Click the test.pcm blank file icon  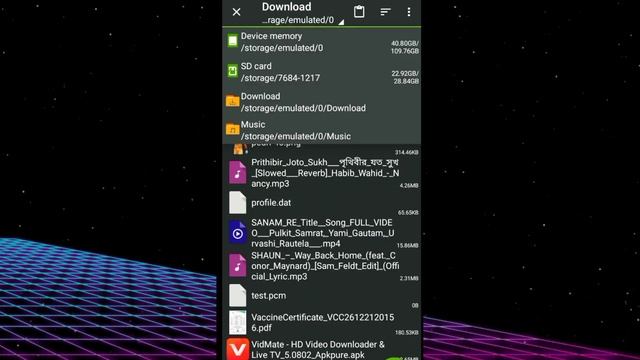(237, 296)
